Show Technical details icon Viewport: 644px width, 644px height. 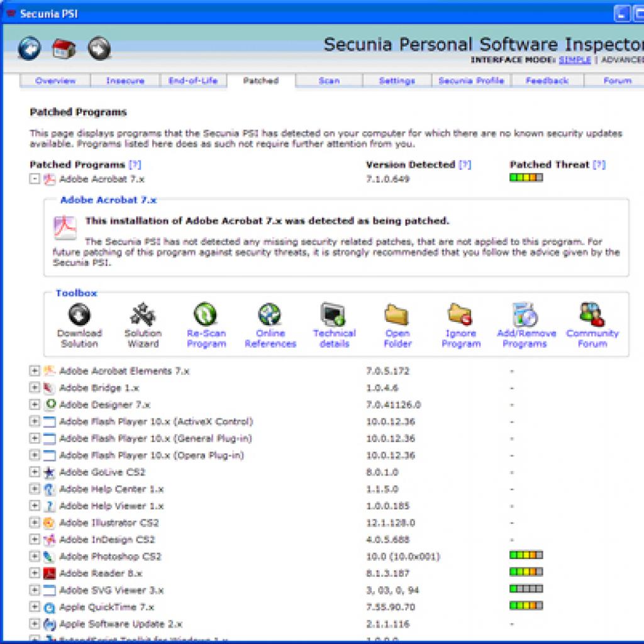coord(333,314)
